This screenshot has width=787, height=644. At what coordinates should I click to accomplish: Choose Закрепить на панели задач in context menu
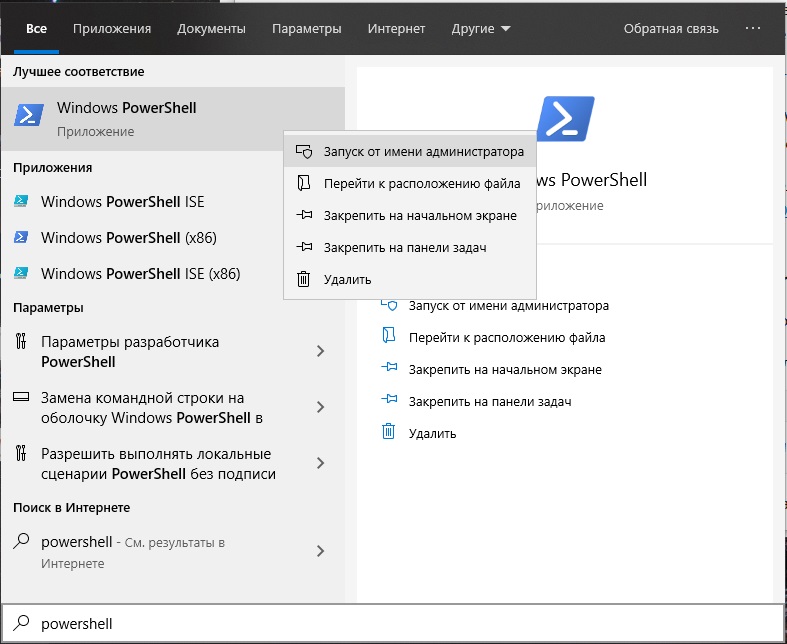[x=405, y=247]
